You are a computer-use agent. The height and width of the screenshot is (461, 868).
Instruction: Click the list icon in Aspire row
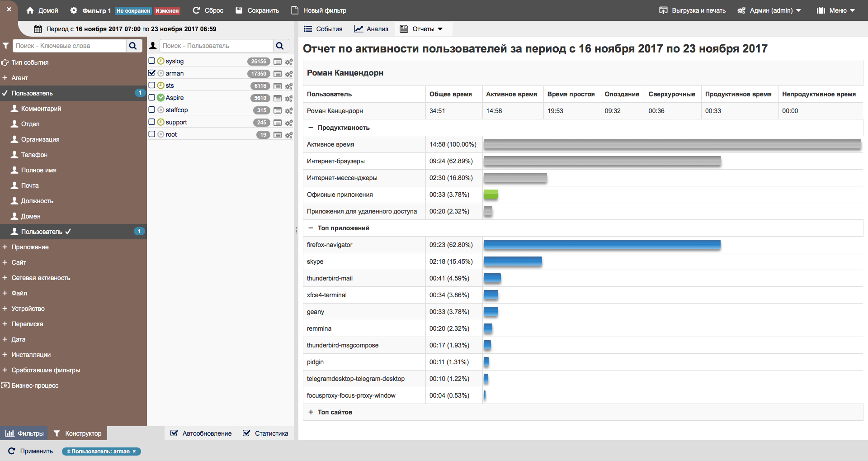[x=278, y=98]
